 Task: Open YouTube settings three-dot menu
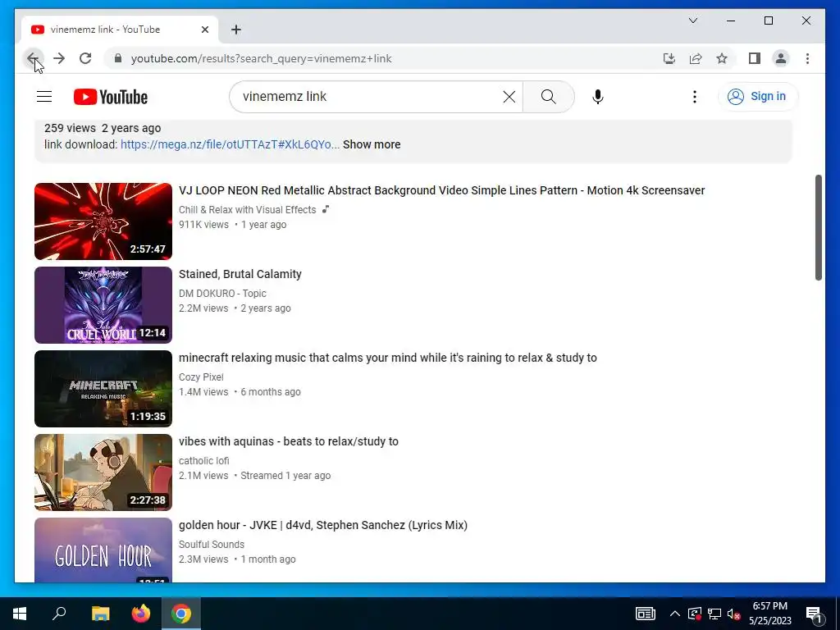694,97
